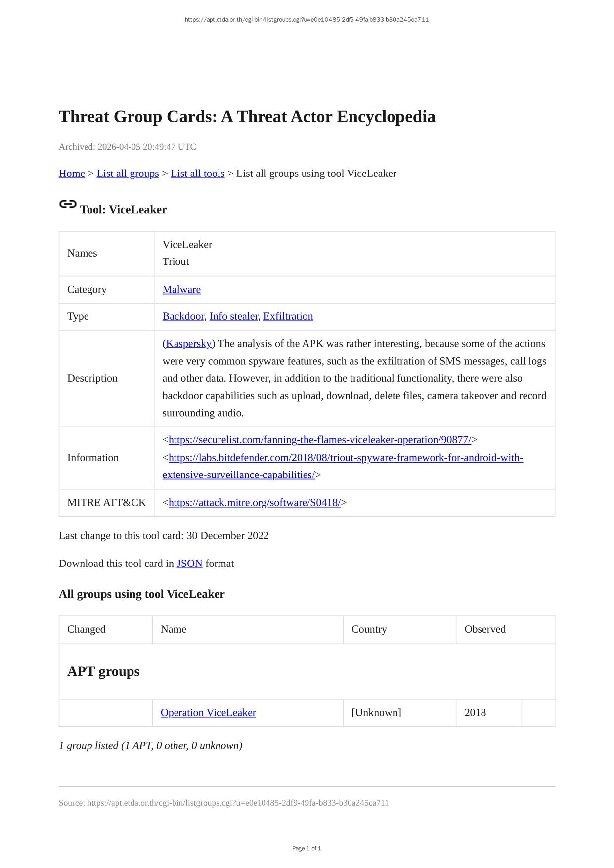Open the Exfiltration type link
Viewport: 614px width, 868px height.
pyautogui.click(x=288, y=316)
